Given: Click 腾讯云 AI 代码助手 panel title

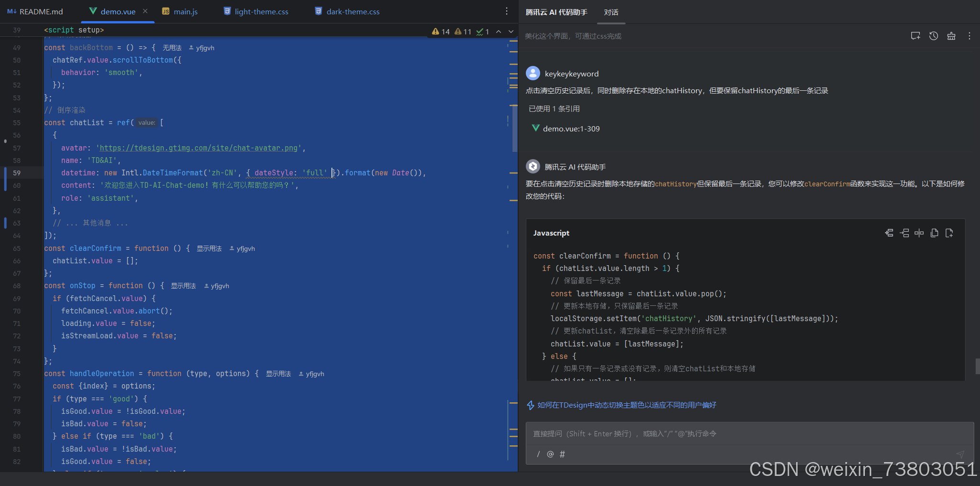Looking at the screenshot, I should pyautogui.click(x=556, y=12).
